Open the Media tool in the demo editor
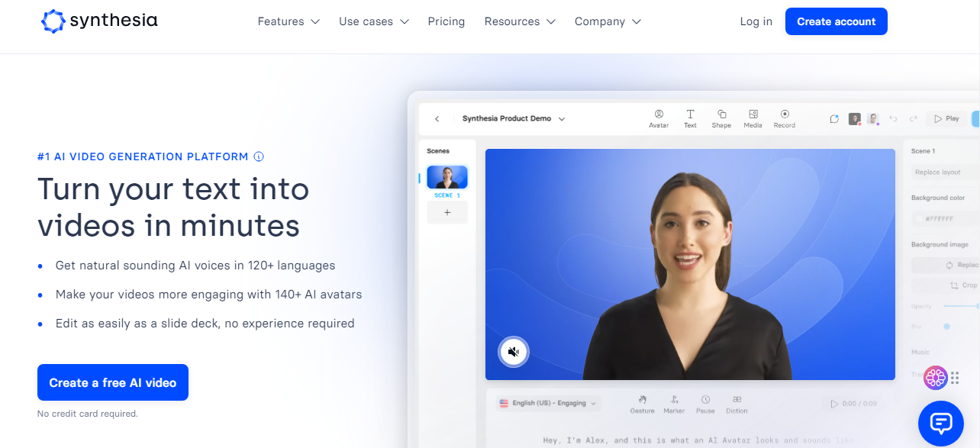980x448 pixels. 753,118
